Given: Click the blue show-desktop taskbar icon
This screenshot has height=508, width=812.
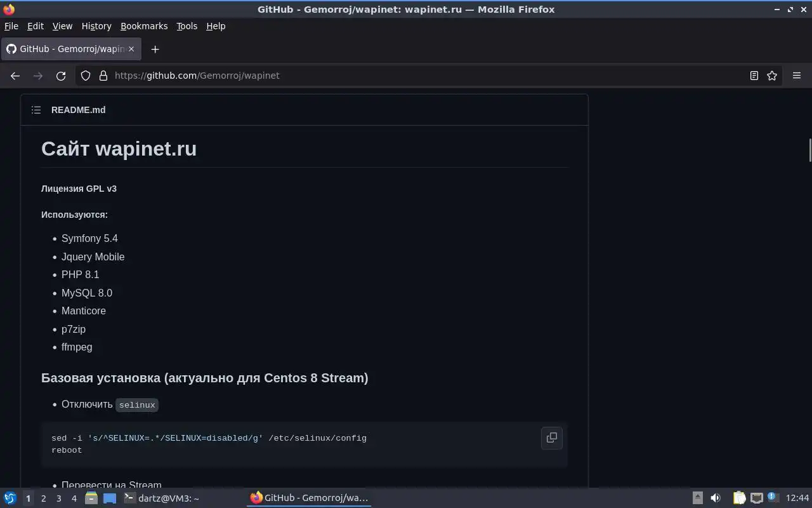Looking at the screenshot, I should pyautogui.click(x=110, y=498).
